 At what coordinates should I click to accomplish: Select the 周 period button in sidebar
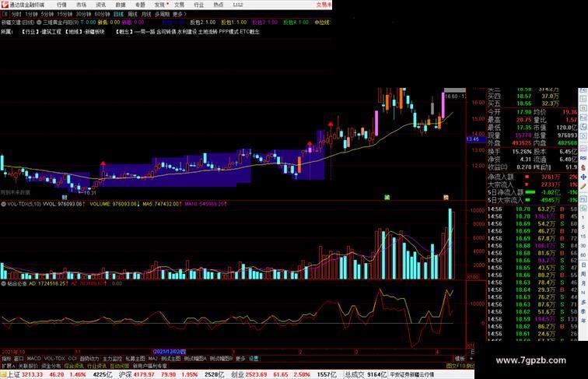(583, 274)
